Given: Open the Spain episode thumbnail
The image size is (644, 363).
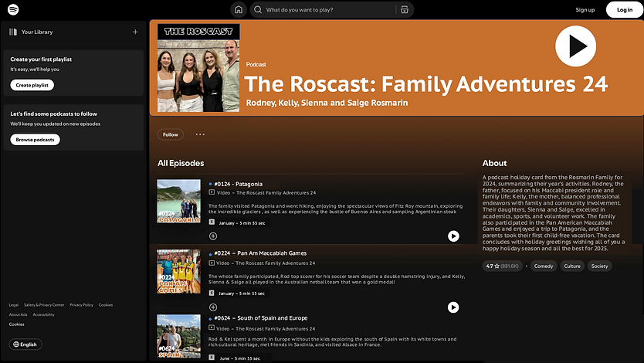Looking at the screenshot, I should point(178,336).
